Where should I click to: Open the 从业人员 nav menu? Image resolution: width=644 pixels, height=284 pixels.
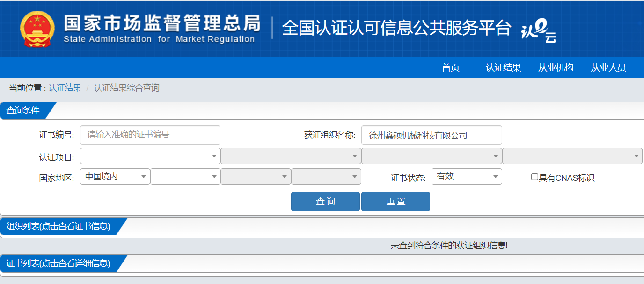608,67
